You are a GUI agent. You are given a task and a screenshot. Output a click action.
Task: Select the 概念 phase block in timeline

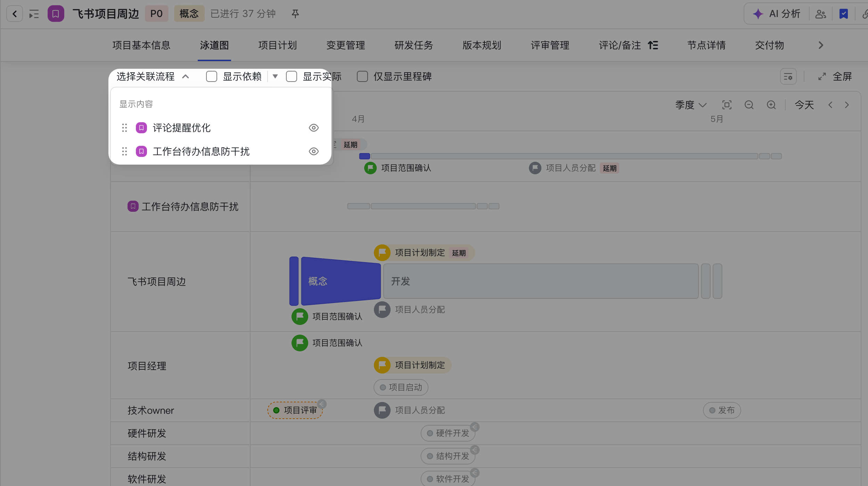(x=341, y=281)
